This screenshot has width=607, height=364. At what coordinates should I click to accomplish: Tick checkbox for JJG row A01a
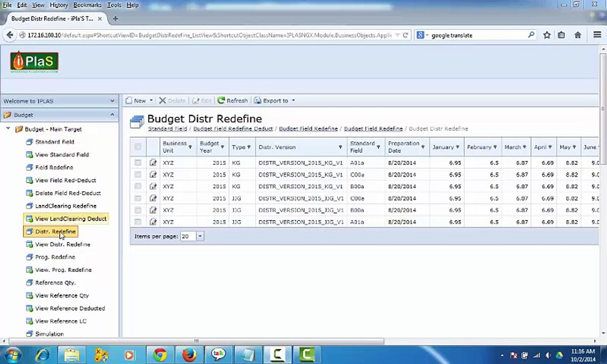pos(138,221)
